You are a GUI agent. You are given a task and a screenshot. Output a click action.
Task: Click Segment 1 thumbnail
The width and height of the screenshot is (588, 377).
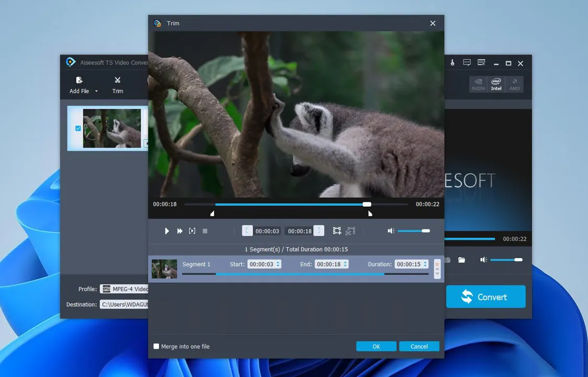point(164,269)
